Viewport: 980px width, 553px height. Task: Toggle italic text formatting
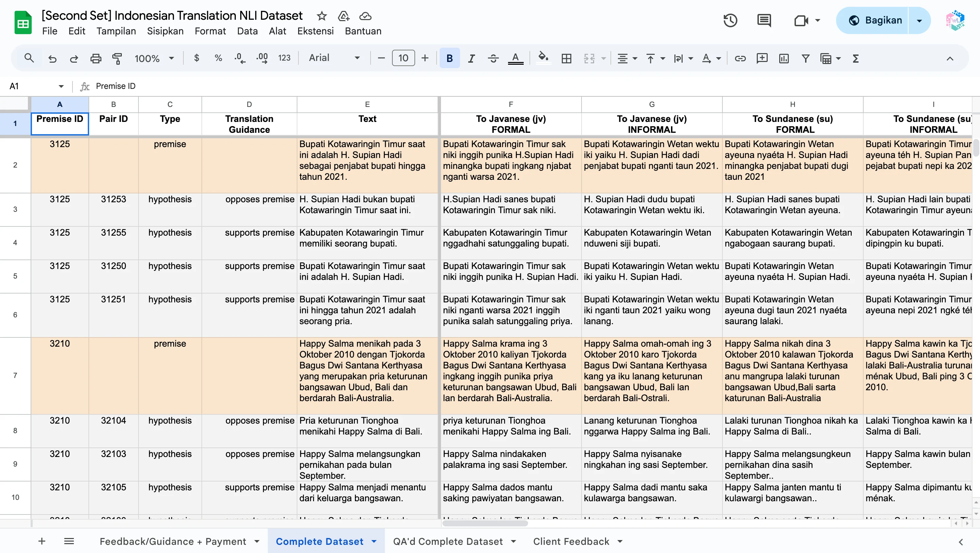[x=471, y=58]
